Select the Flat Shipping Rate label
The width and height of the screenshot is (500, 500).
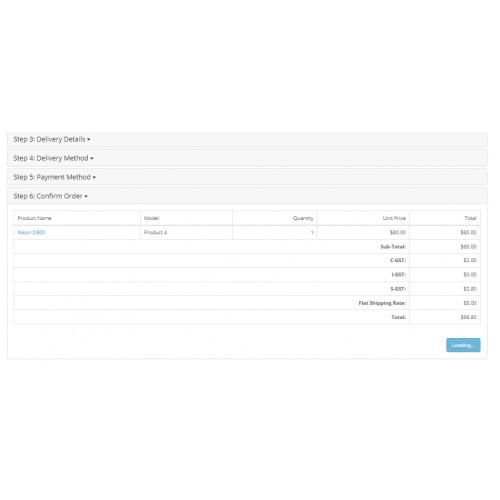(382, 303)
